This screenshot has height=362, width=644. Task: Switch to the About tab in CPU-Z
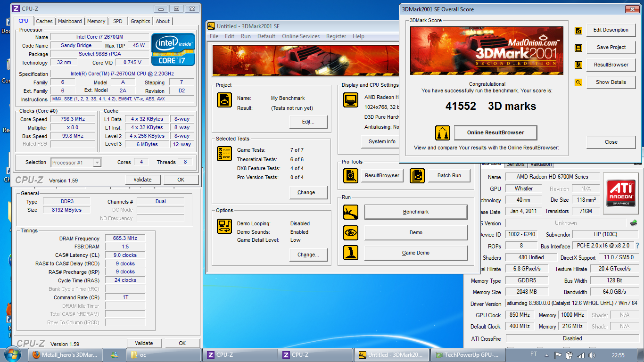click(x=163, y=21)
